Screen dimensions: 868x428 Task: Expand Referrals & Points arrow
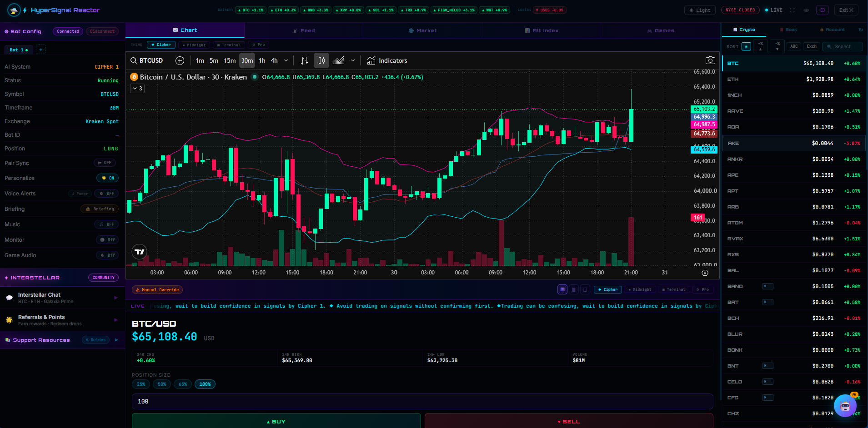(x=116, y=320)
